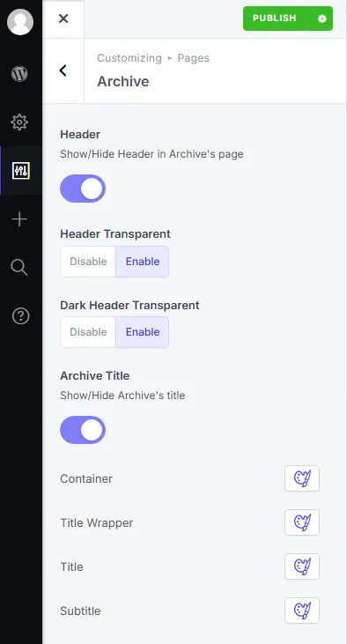This screenshot has height=644, width=347.
Task: Select Disable for Dark Header Transparent
Action: click(88, 332)
